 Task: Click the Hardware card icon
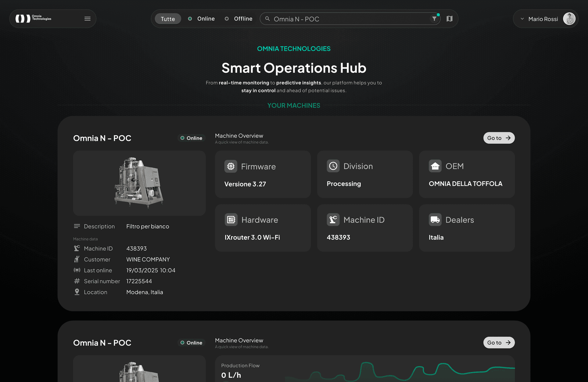click(231, 220)
